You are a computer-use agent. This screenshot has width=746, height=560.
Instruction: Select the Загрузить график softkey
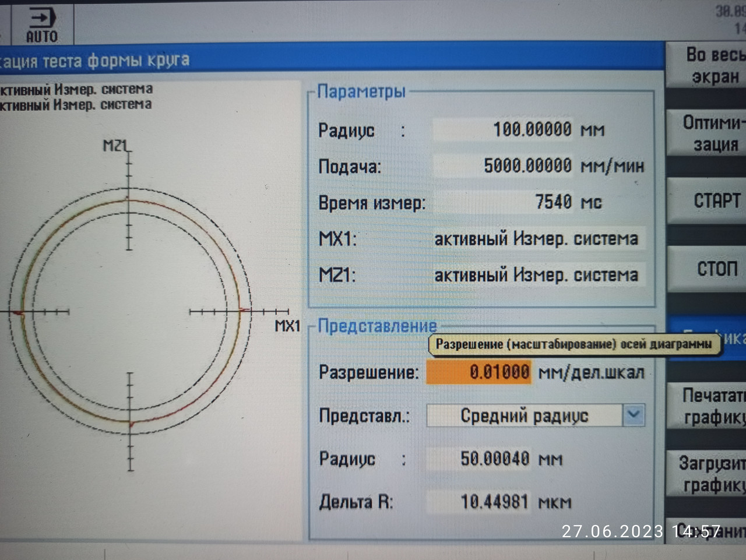[x=707, y=474]
